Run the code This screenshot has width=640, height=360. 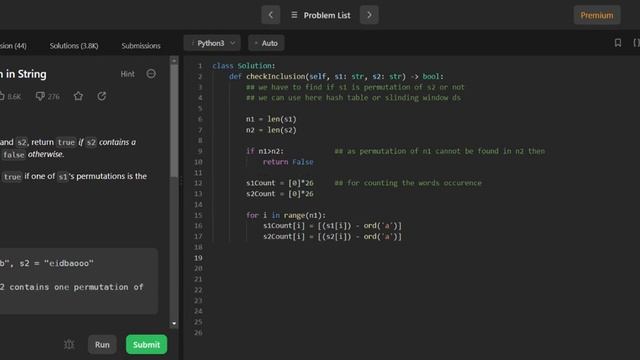[x=102, y=344]
